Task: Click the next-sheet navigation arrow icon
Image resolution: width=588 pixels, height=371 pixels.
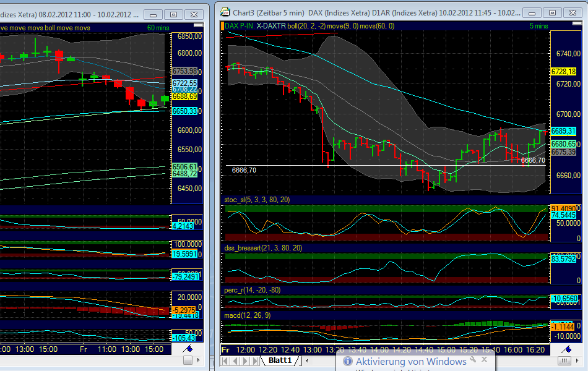Action: (x=246, y=360)
